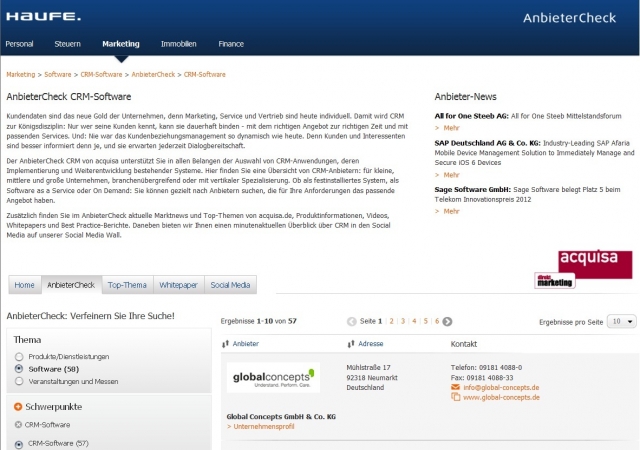Click the previous page arrow icon
The height and width of the screenshot is (450, 640).
(x=351, y=321)
